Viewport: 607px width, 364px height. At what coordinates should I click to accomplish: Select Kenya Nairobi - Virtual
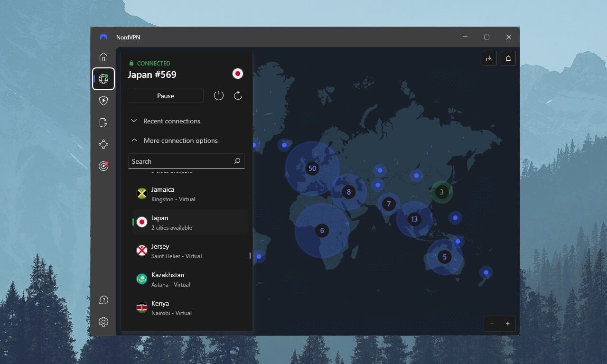190,308
